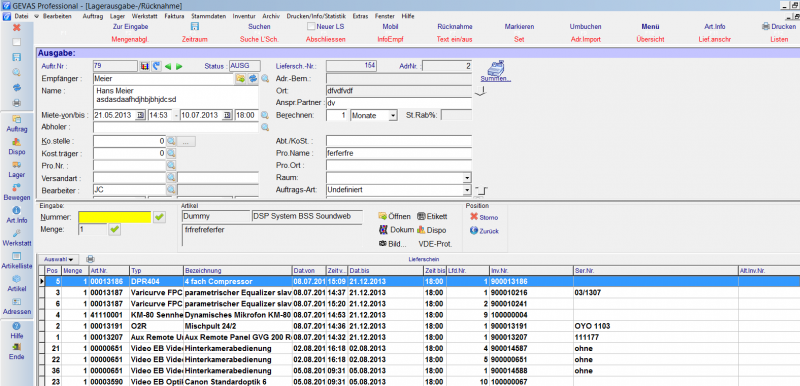The image size is (800, 386).
Task: Open the Monate unit dropdown
Action: pyautogui.click(x=392, y=116)
